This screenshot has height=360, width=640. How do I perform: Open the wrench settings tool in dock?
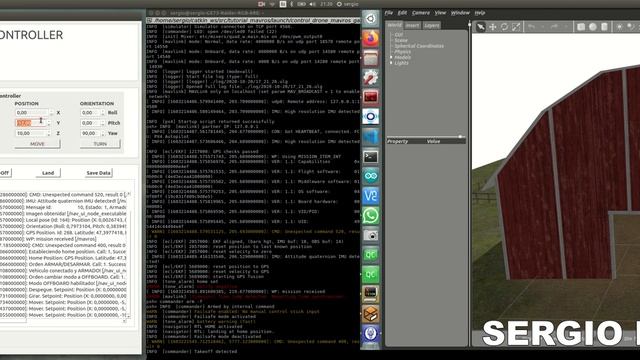371,78
